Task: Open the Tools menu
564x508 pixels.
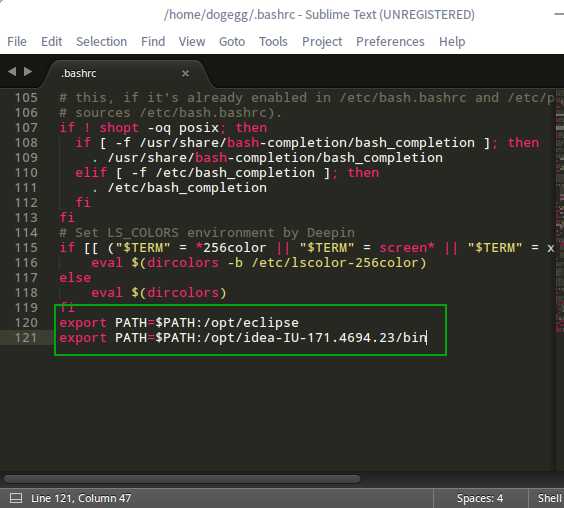Action: [273, 42]
